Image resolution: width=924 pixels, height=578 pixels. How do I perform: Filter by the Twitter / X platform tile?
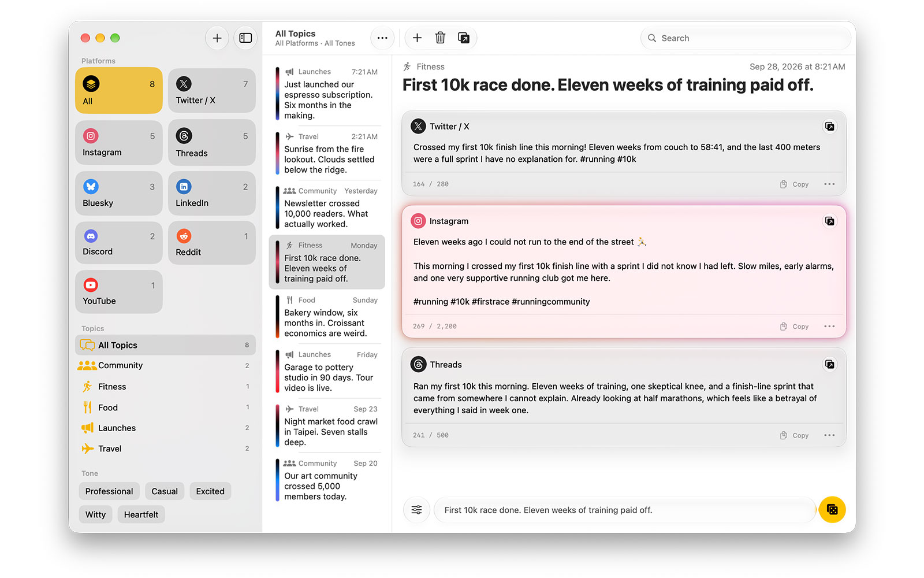(212, 90)
